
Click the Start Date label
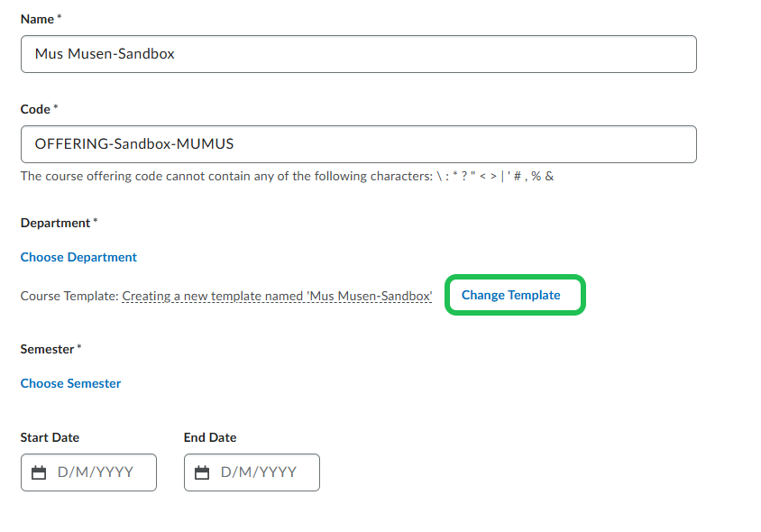click(50, 437)
